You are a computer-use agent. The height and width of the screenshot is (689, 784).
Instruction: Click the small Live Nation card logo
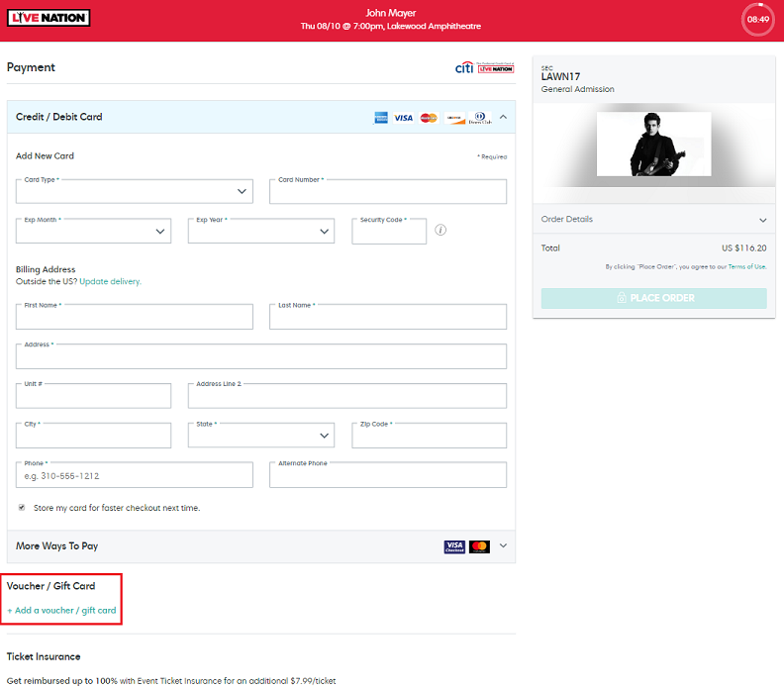tap(496, 68)
